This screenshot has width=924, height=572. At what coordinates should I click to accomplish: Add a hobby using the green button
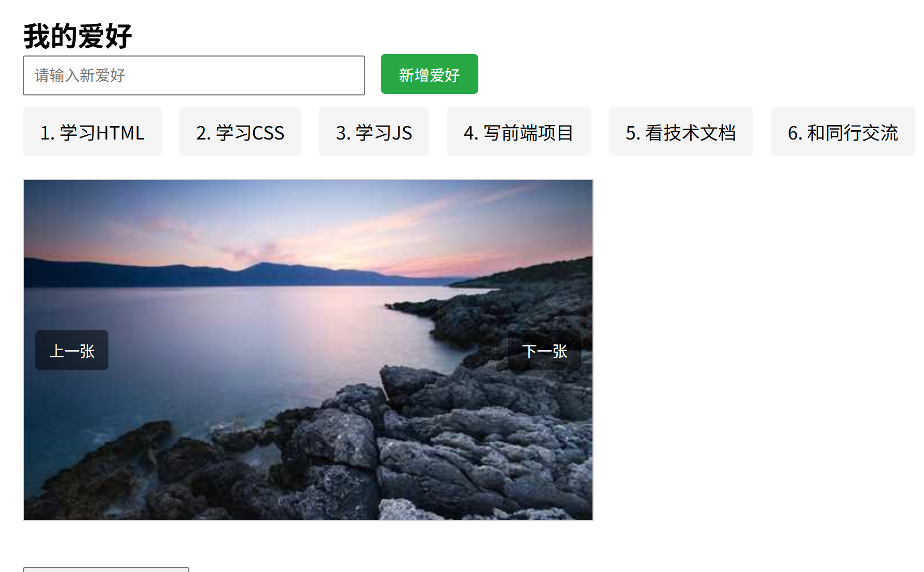click(x=430, y=74)
